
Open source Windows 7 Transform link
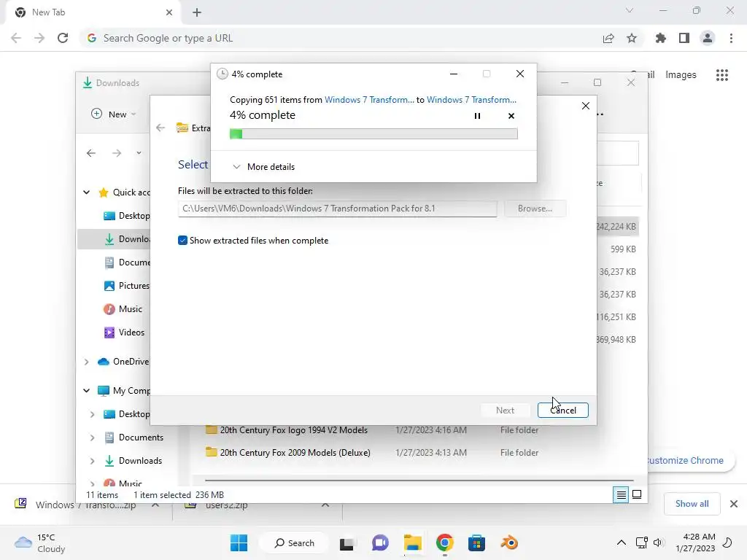coord(369,99)
